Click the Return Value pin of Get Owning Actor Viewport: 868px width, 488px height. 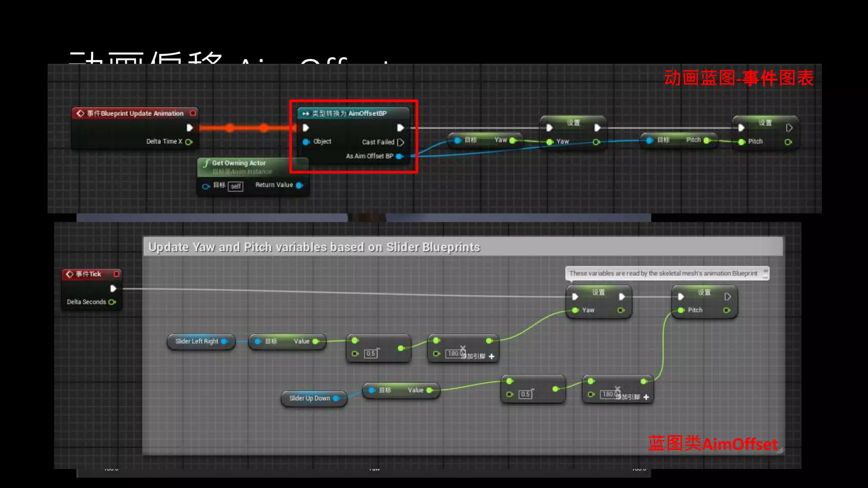point(299,185)
